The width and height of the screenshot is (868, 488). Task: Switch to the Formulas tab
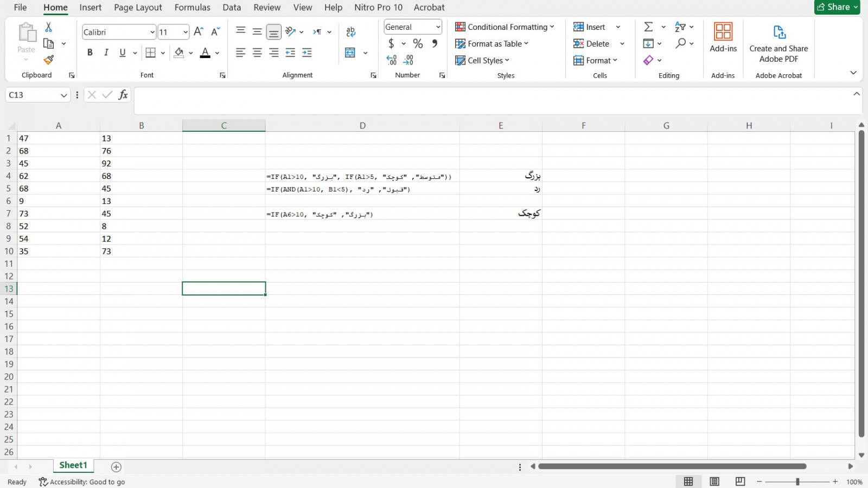(x=192, y=7)
